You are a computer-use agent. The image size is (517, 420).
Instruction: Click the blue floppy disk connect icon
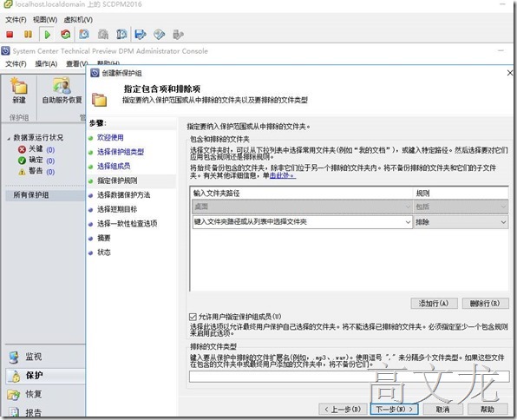141,35
